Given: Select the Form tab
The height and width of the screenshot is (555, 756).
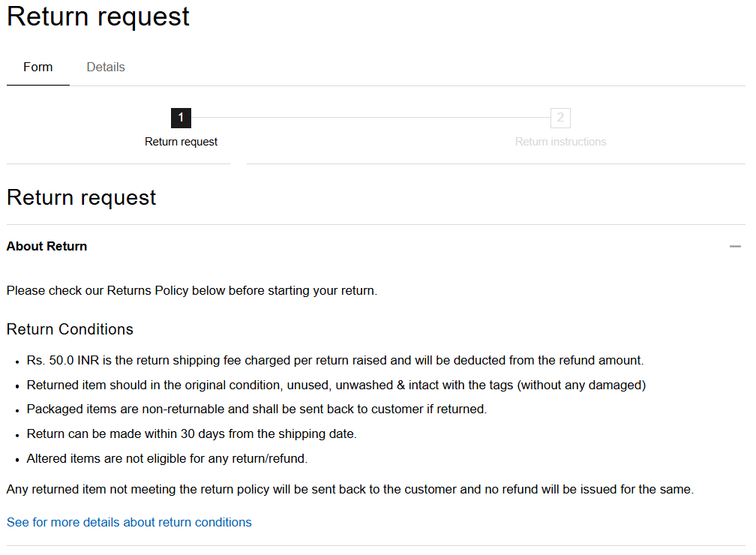Looking at the screenshot, I should pos(37,67).
